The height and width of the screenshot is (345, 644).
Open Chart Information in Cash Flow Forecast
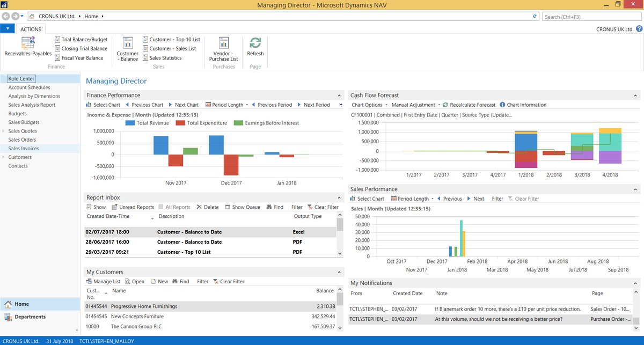click(x=523, y=105)
